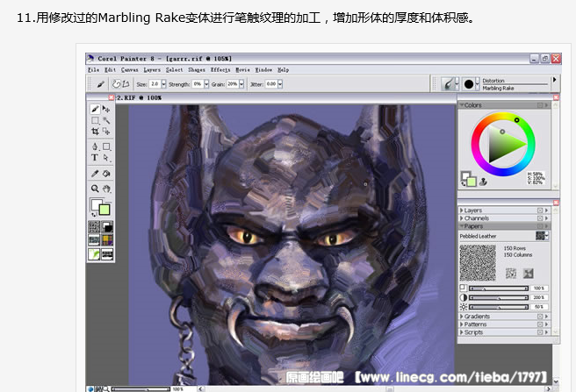Open the brush selector flyout arrow
The image size is (576, 392).
(554, 80)
